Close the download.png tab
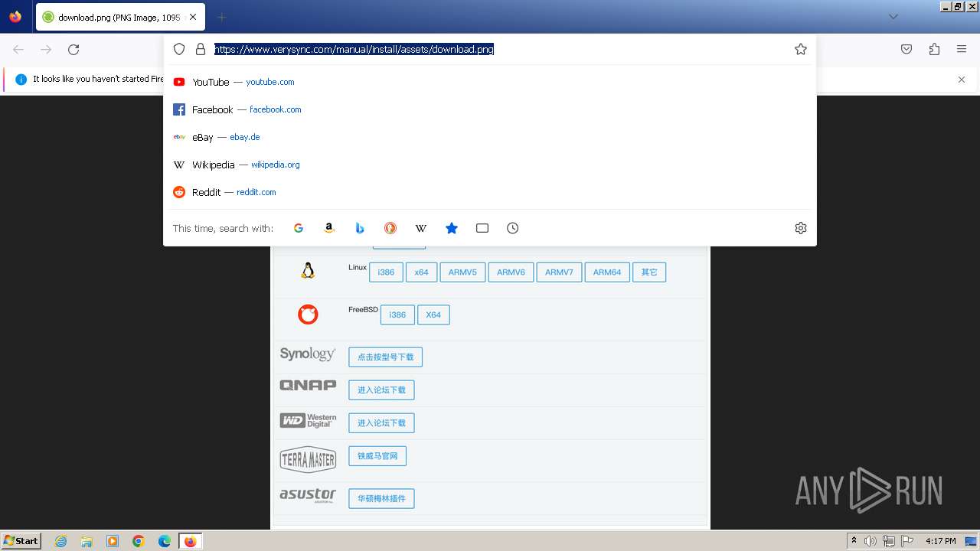The width and height of the screenshot is (980, 551). point(192,17)
